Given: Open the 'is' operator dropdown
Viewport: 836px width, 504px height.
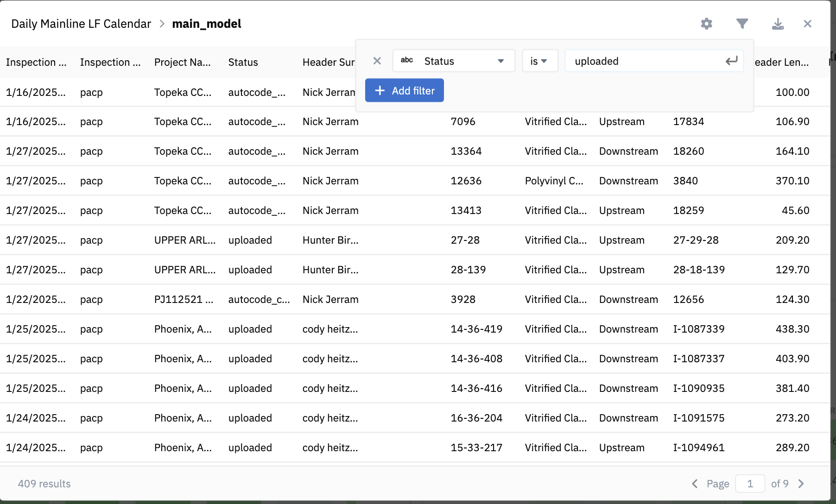Looking at the screenshot, I should coord(540,61).
